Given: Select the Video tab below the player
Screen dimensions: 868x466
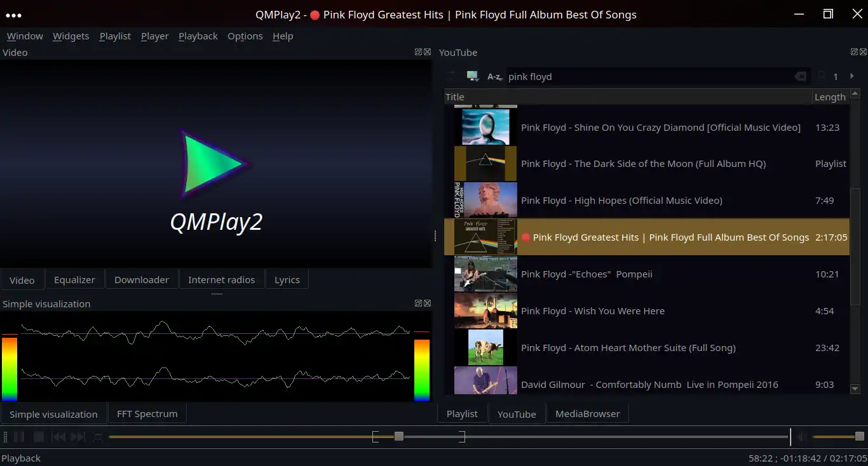Looking at the screenshot, I should click(22, 279).
